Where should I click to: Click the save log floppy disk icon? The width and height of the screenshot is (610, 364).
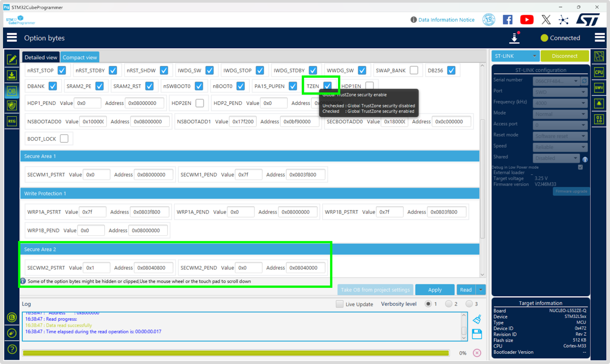click(x=477, y=334)
